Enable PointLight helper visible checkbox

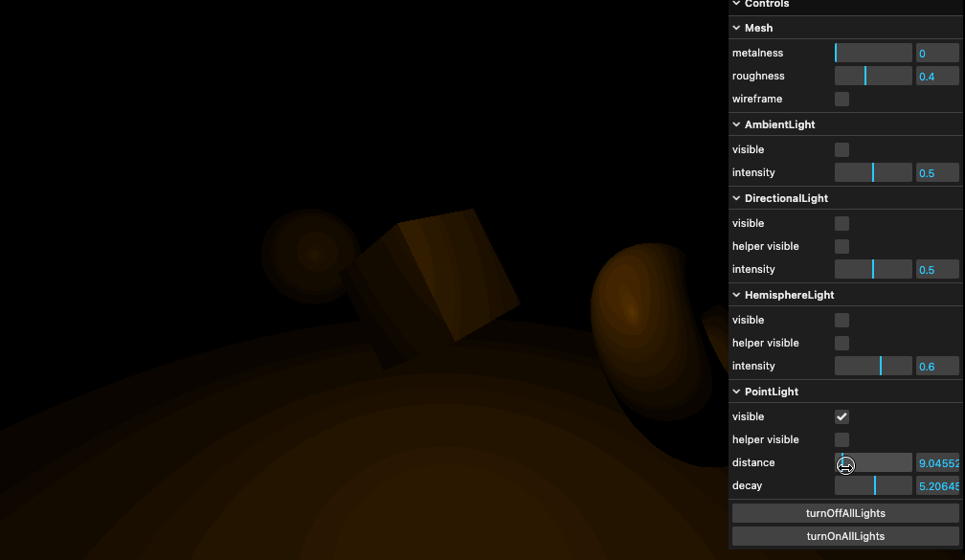pyautogui.click(x=842, y=439)
